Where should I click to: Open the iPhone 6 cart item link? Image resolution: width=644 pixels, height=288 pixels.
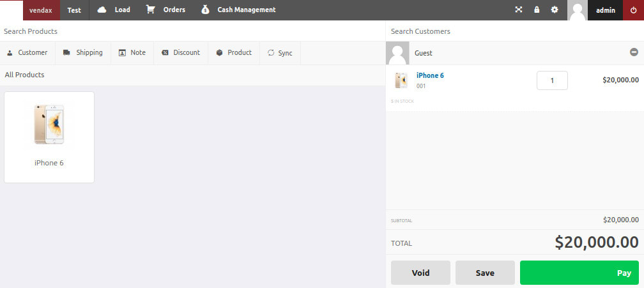click(x=430, y=75)
